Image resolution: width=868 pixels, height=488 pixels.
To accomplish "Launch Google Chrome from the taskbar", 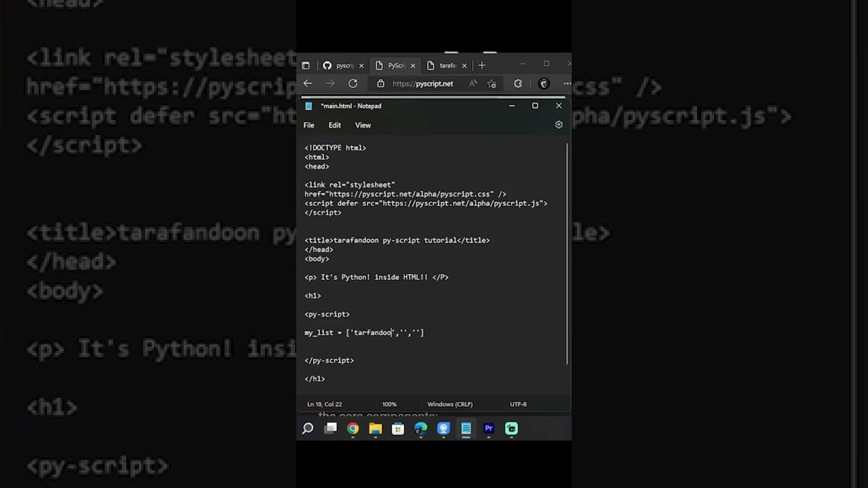I will (353, 428).
